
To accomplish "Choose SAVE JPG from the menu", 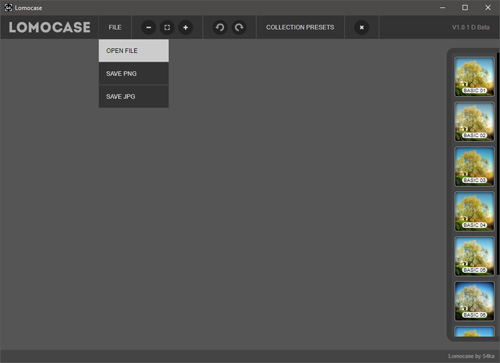I will point(134,96).
